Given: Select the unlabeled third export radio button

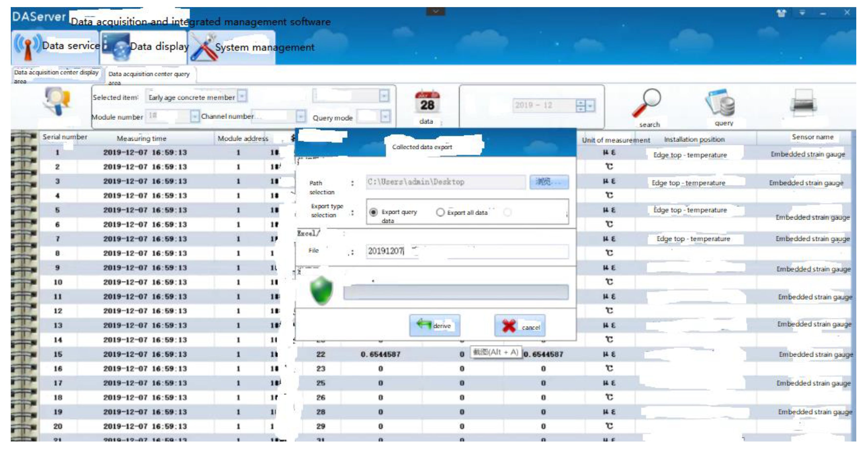Looking at the screenshot, I should 507,212.
